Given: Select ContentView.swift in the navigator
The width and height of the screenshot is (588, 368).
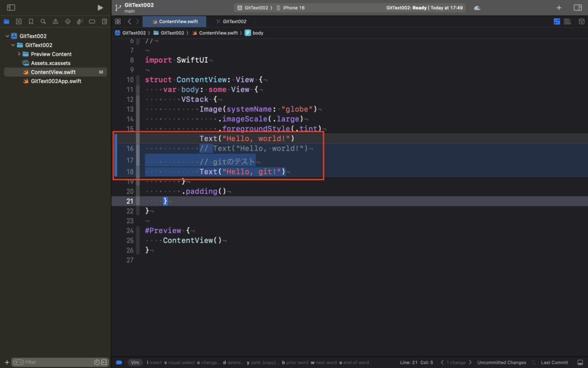Looking at the screenshot, I should coord(56,72).
